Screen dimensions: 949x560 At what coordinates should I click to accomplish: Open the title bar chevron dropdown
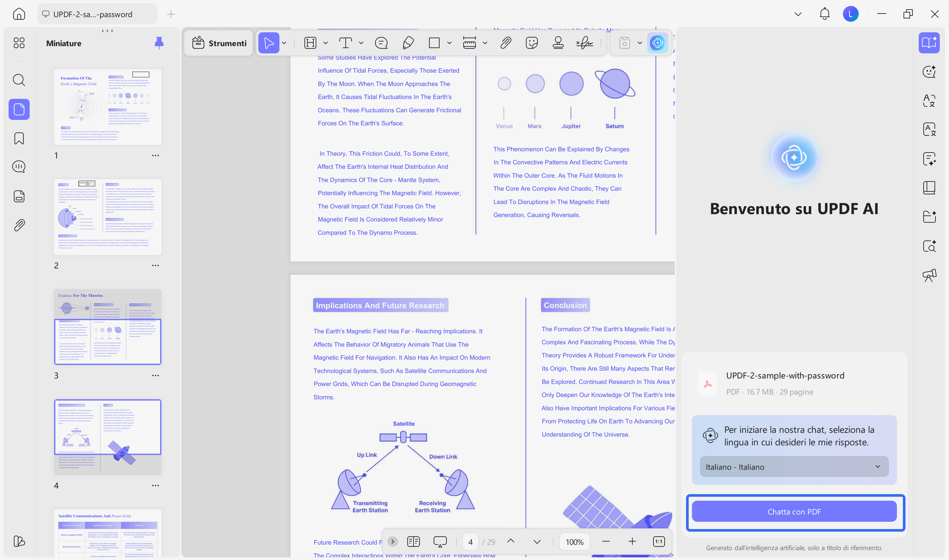[798, 14]
